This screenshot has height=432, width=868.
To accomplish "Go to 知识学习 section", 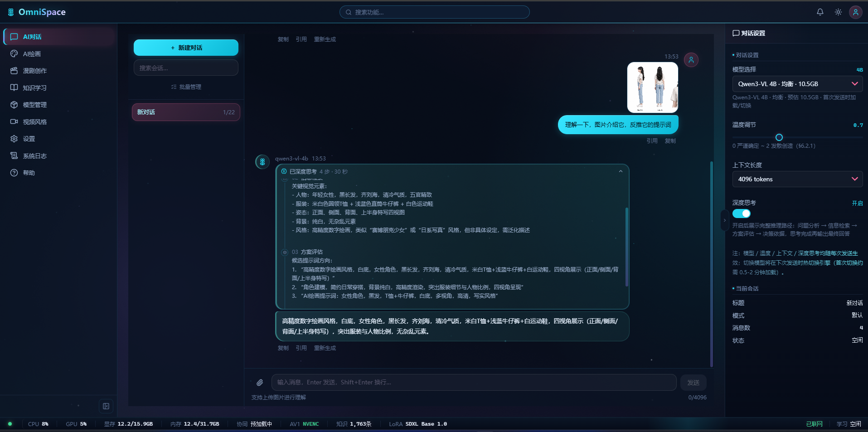I will [59, 88].
